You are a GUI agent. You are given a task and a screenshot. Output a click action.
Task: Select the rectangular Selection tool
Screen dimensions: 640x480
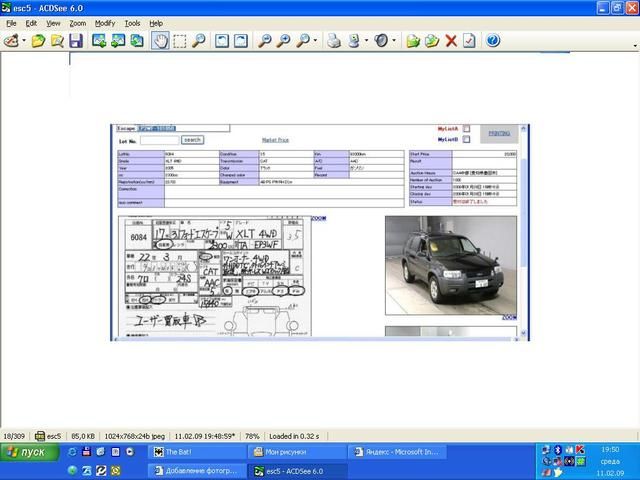(x=180, y=40)
